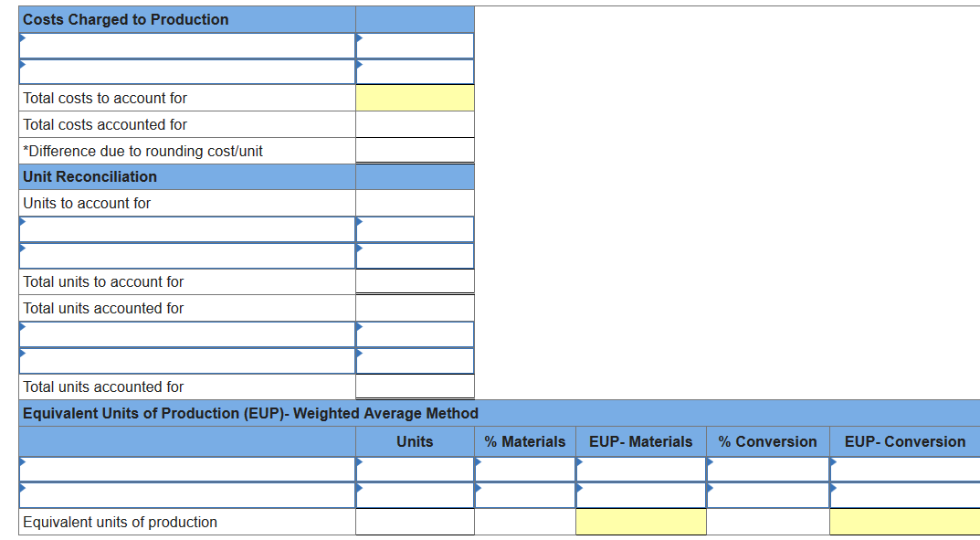Open the second dropdown below Total units accounted for

click(183, 360)
